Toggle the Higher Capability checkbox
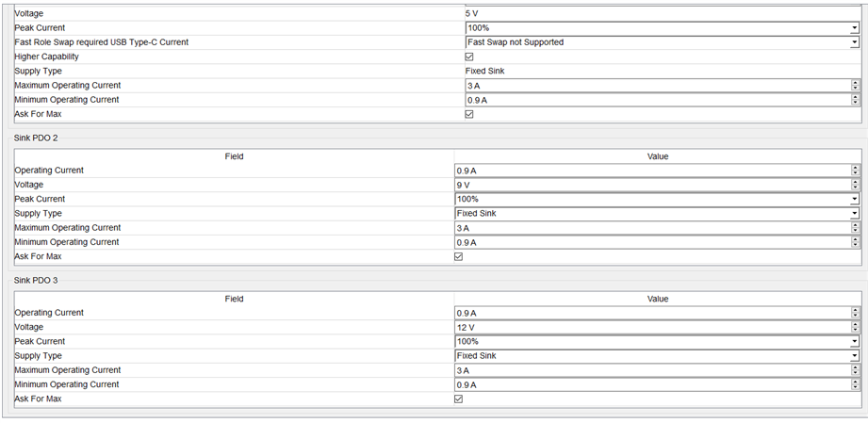Screen dimensions: 868x423 [469, 57]
